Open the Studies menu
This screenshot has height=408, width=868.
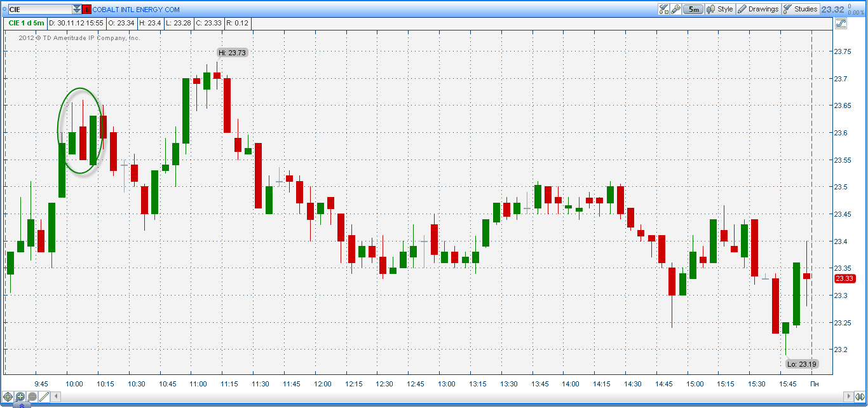click(x=801, y=9)
